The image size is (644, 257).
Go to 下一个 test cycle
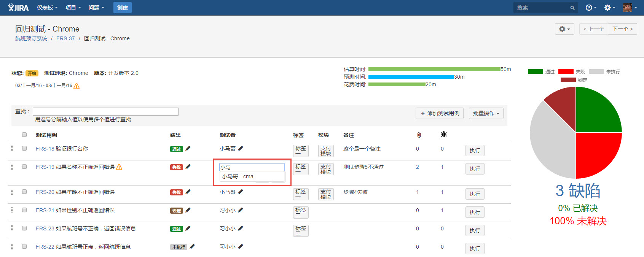[622, 29]
